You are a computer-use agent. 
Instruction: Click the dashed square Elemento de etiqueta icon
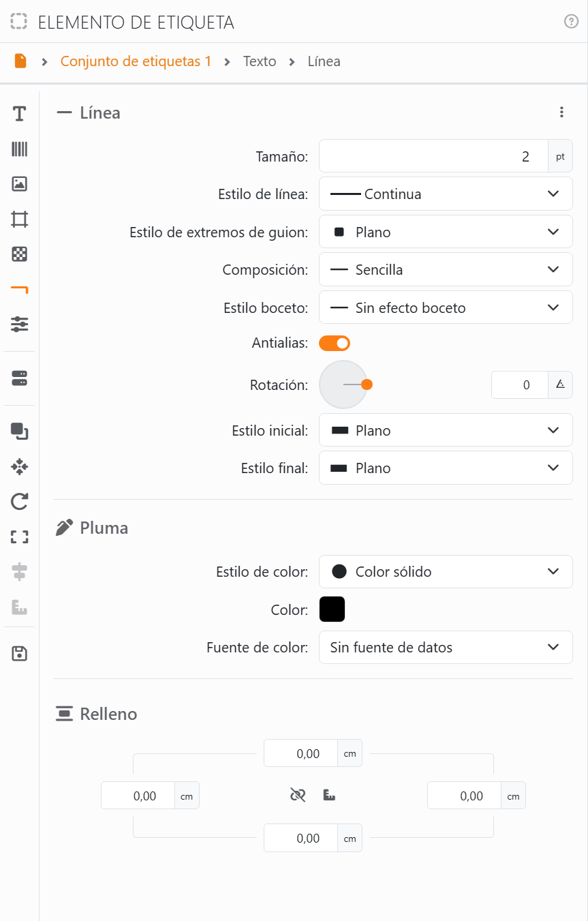19,22
